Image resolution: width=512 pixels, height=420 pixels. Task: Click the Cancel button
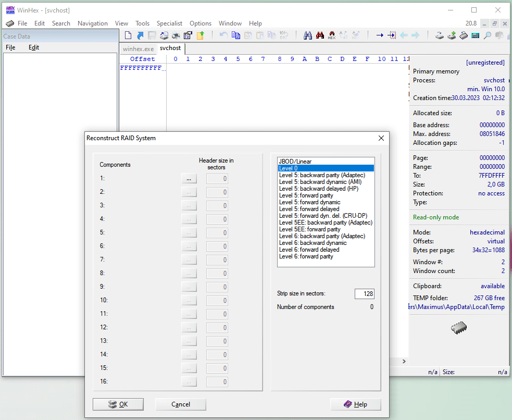tap(181, 404)
